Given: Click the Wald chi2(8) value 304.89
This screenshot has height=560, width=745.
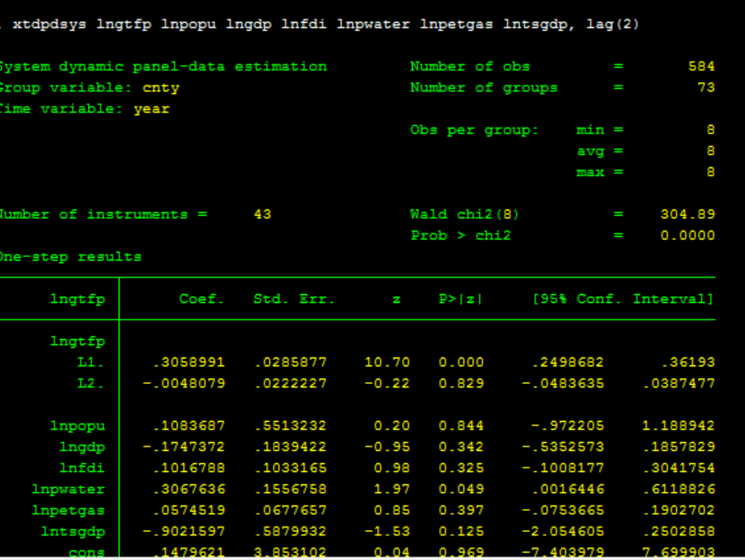Looking at the screenshot, I should (x=687, y=214).
